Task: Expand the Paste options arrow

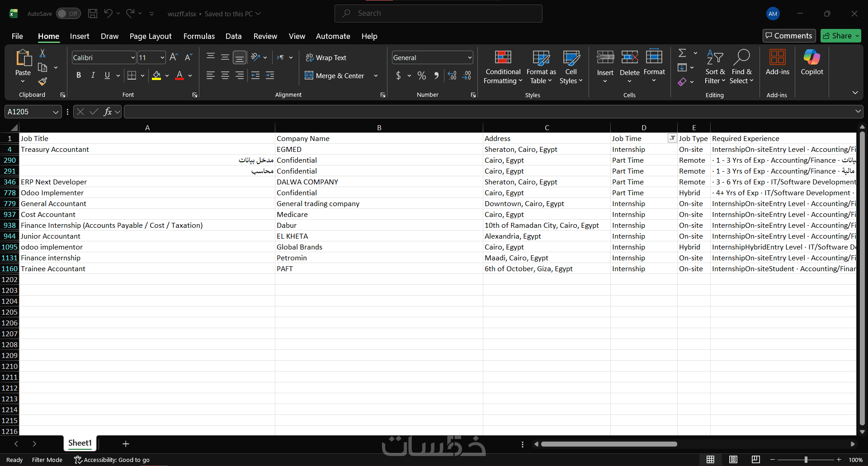Action: coord(23,81)
